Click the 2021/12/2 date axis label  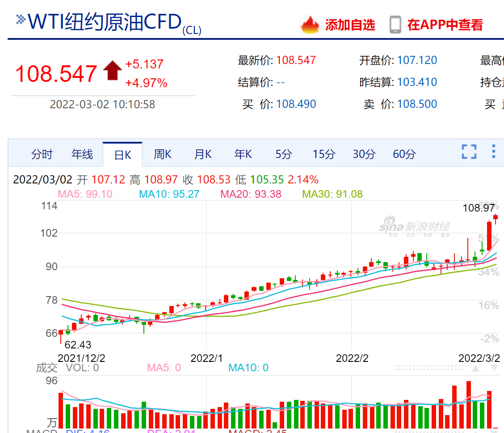tap(81, 358)
